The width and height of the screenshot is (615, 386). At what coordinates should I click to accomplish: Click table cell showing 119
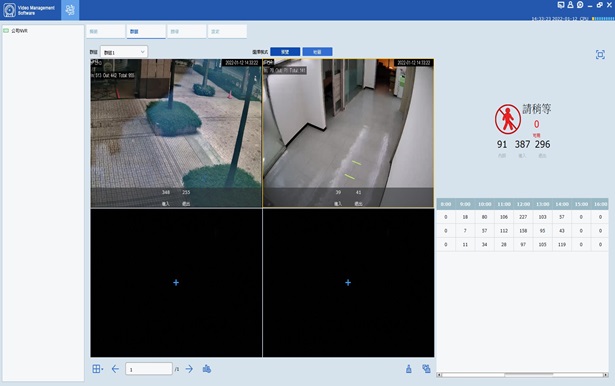(562, 244)
